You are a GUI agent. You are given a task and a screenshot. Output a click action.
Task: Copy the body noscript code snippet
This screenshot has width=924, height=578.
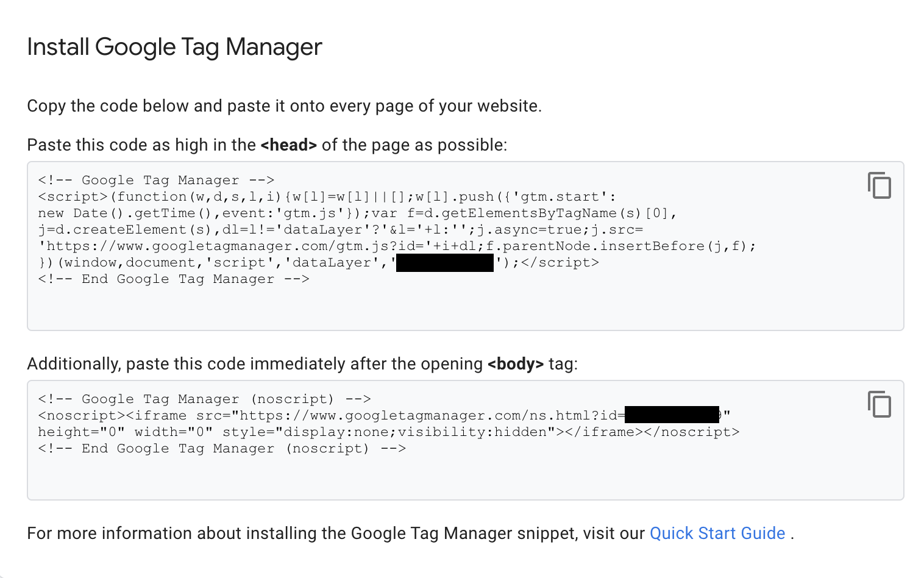tap(879, 405)
